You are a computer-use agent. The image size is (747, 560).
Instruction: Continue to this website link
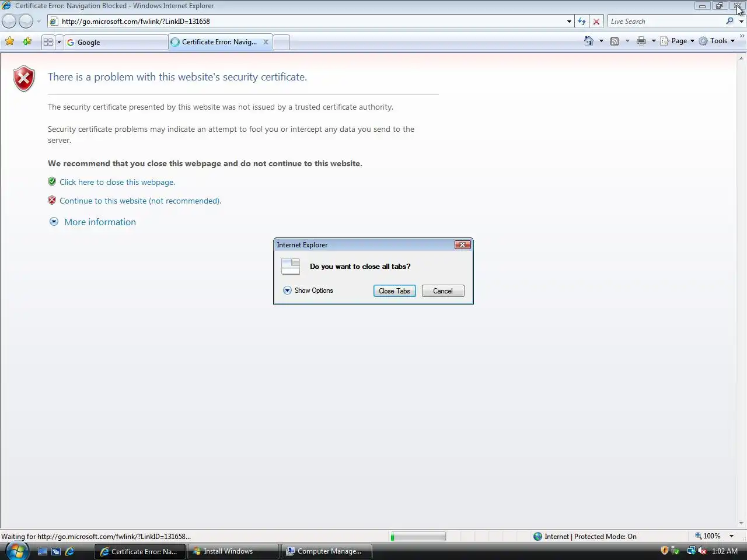[140, 201]
